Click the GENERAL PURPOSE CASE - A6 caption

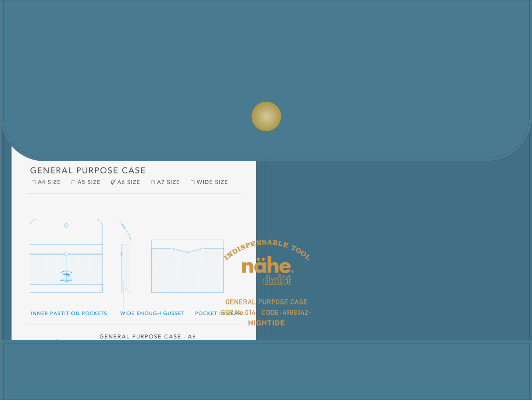point(147,336)
